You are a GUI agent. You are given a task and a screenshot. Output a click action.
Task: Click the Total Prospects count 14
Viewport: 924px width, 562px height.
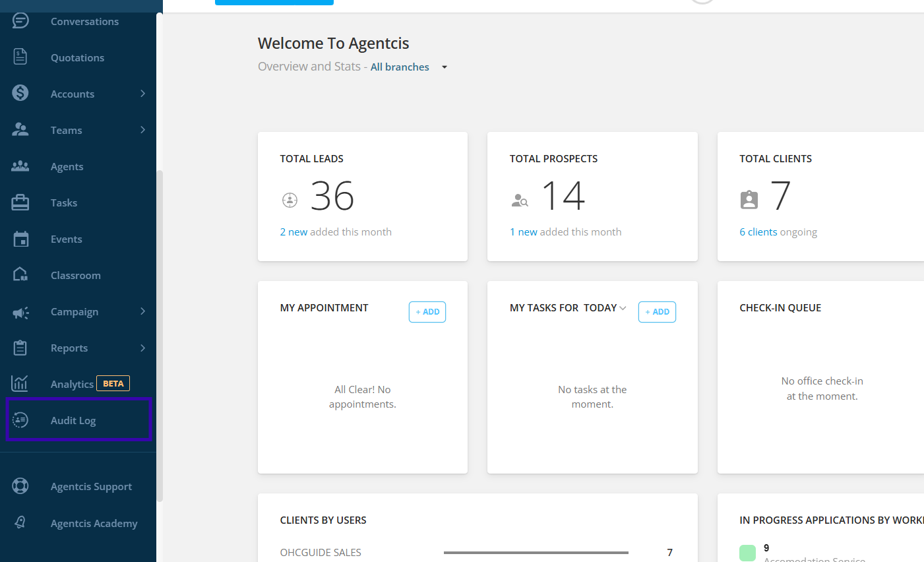coord(563,196)
